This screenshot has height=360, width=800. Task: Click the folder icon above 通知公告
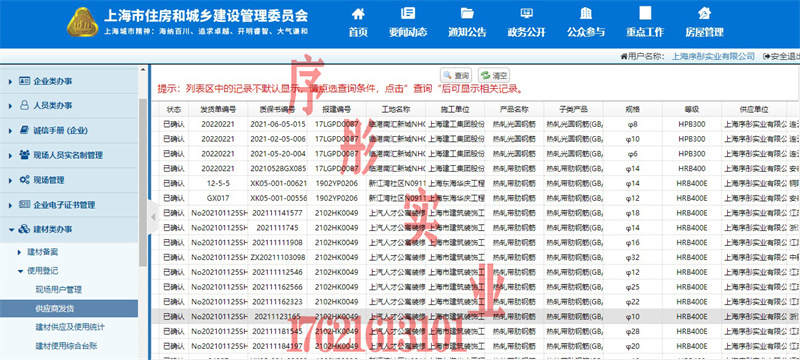pyautogui.click(x=467, y=13)
